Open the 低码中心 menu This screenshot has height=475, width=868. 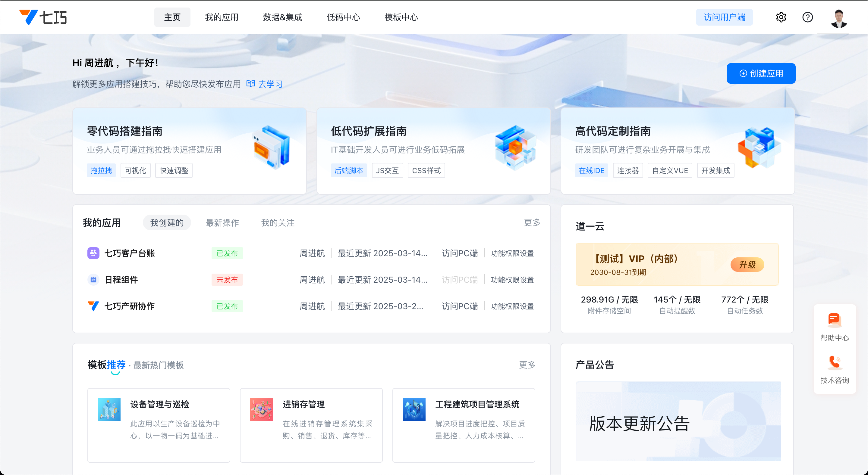343,17
